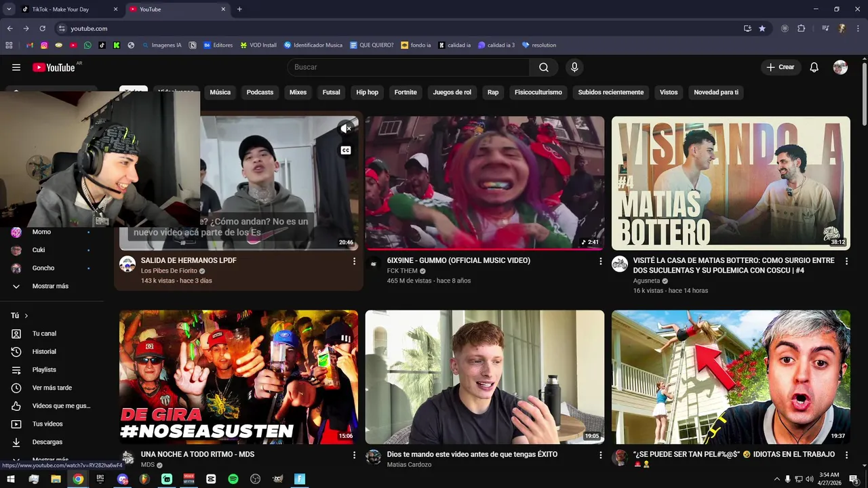Select the Novedad para ti chip

tap(716, 92)
